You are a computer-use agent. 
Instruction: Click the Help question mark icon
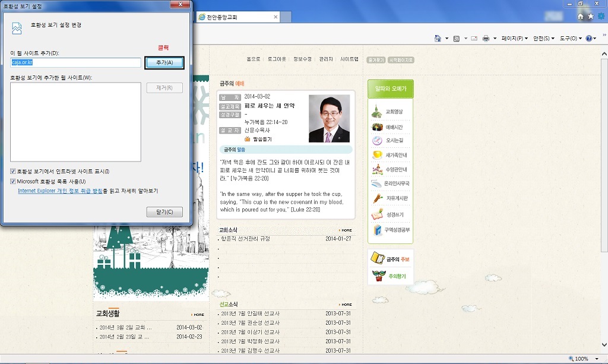click(589, 39)
